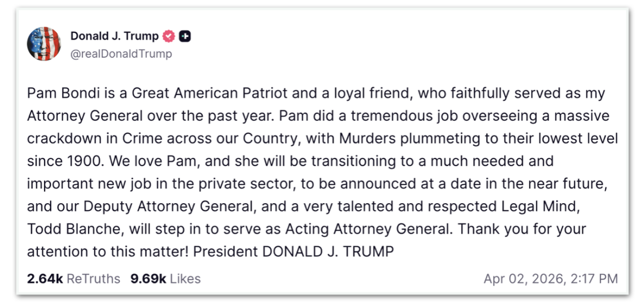Click the black plus badge icon

(x=185, y=36)
